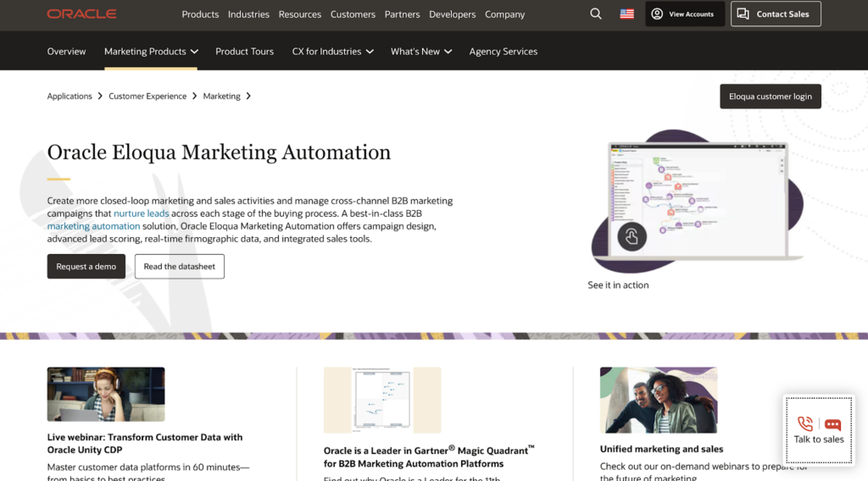Screen dimensions: 868x481
Task: Follow the Customer Experience breadcrumb link
Action: pos(147,97)
